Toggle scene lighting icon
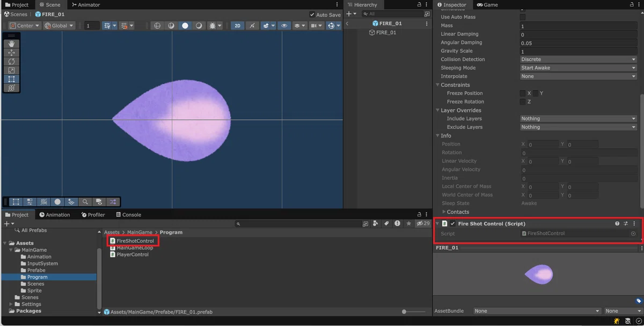The height and width of the screenshot is (326, 644). (x=252, y=26)
